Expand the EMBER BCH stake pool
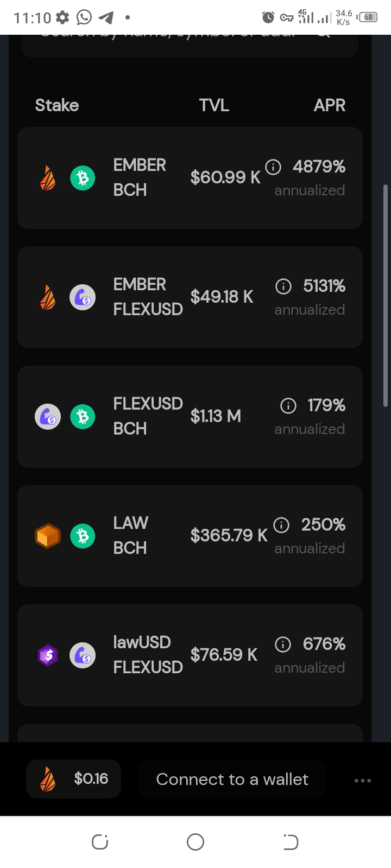This screenshot has height=868, width=391. click(190, 178)
